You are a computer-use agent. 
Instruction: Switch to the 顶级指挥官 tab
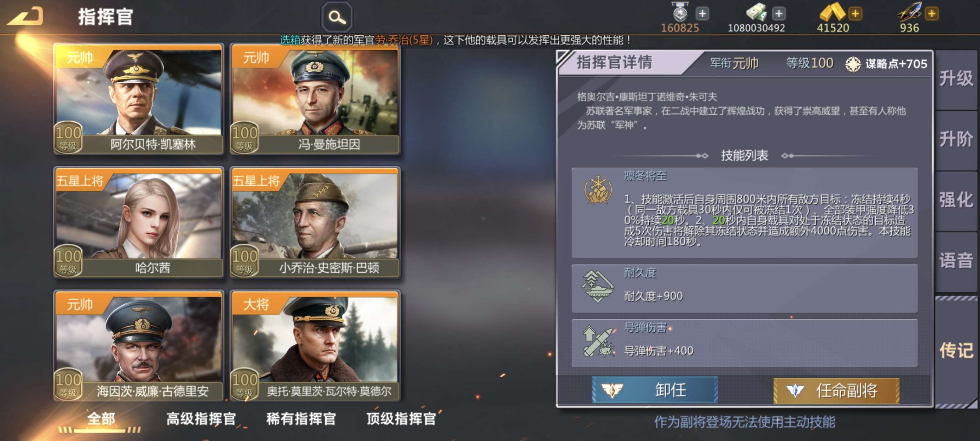[x=401, y=419]
